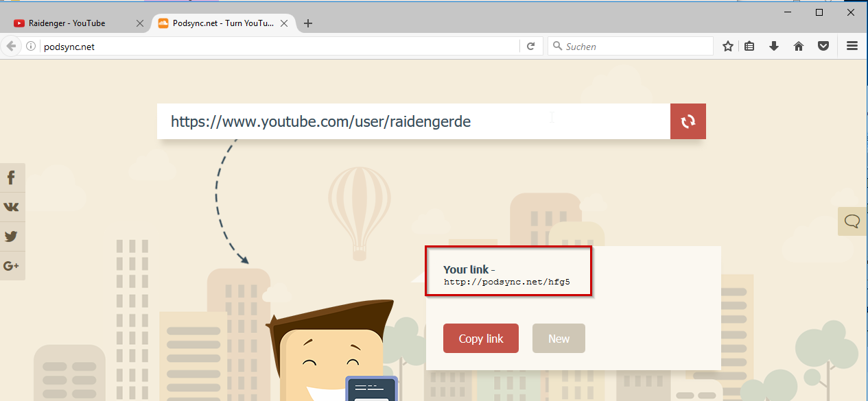Share via VK sidebar icon
868x401 pixels.
click(12, 207)
